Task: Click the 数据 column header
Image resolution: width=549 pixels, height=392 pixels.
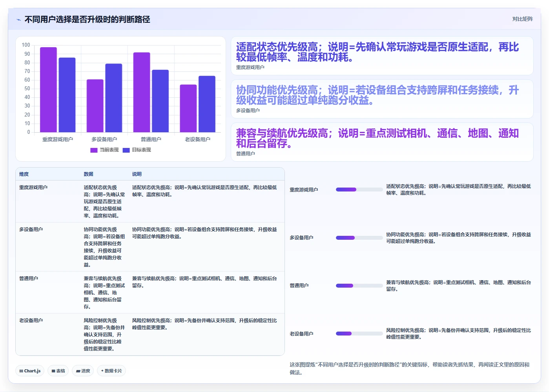Action: point(88,174)
